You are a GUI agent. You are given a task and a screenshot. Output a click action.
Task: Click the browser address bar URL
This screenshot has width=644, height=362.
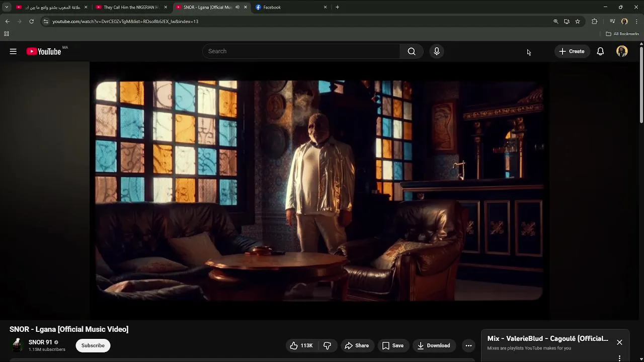click(x=125, y=22)
